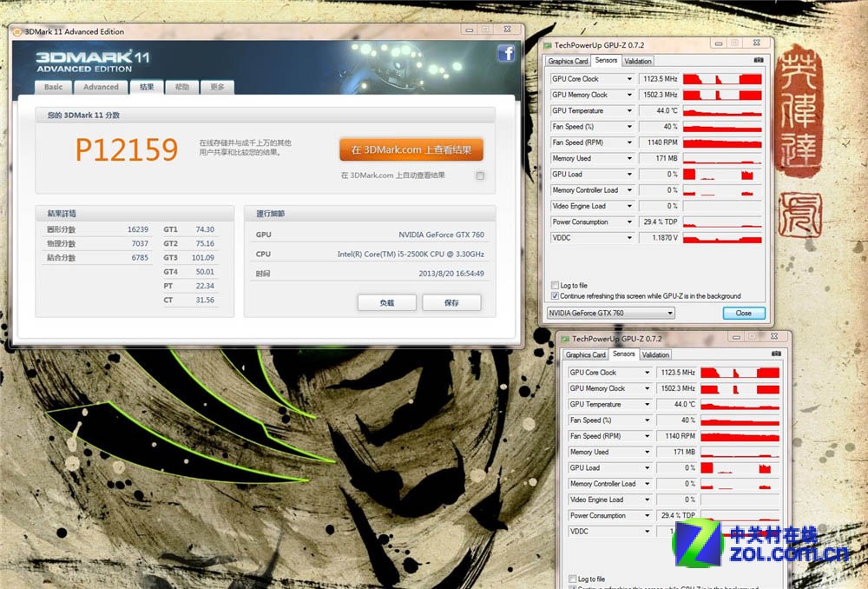Enable Log to file in upper GPU-Z window
The image size is (868, 589).
pos(555,285)
